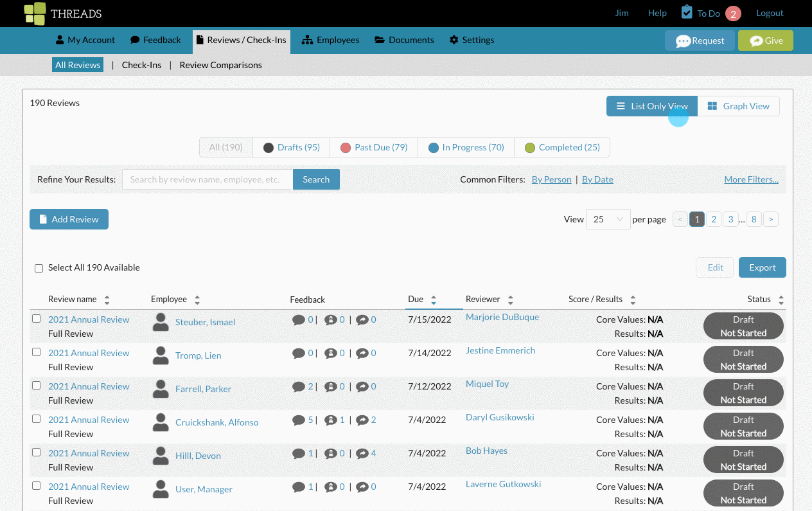Open the Feedback menu tab
The image size is (812, 511).
(155, 40)
